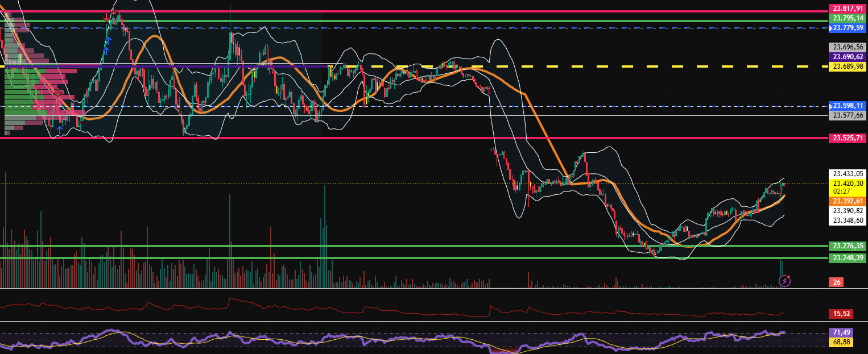Select red down arrow over the volume profile
Viewport: 868px width, 354px height.
tap(58, 92)
